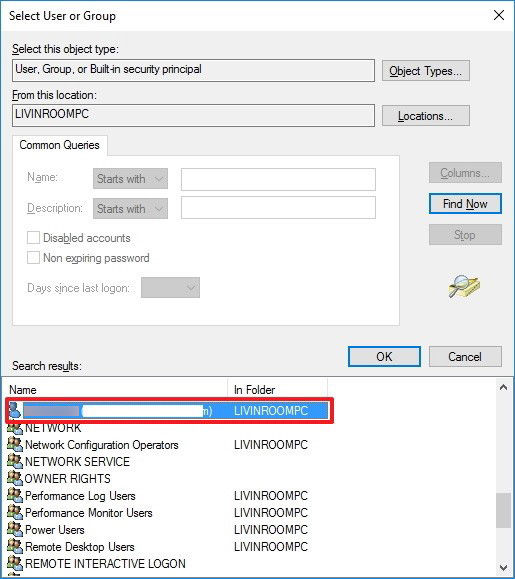
Task: Toggle the Disabled accounts checkbox
Action: click(33, 237)
